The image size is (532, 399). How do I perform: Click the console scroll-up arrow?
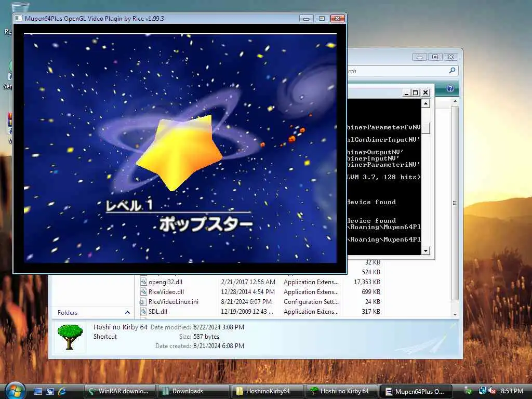click(x=426, y=103)
